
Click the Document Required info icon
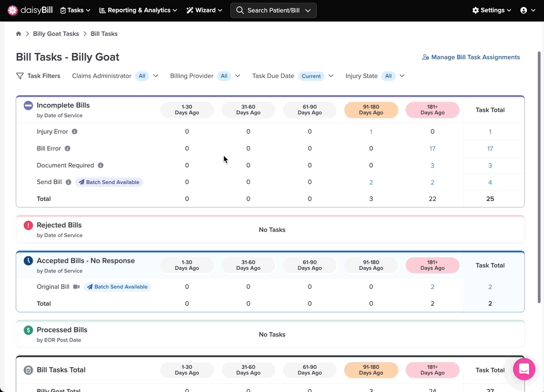coord(100,165)
